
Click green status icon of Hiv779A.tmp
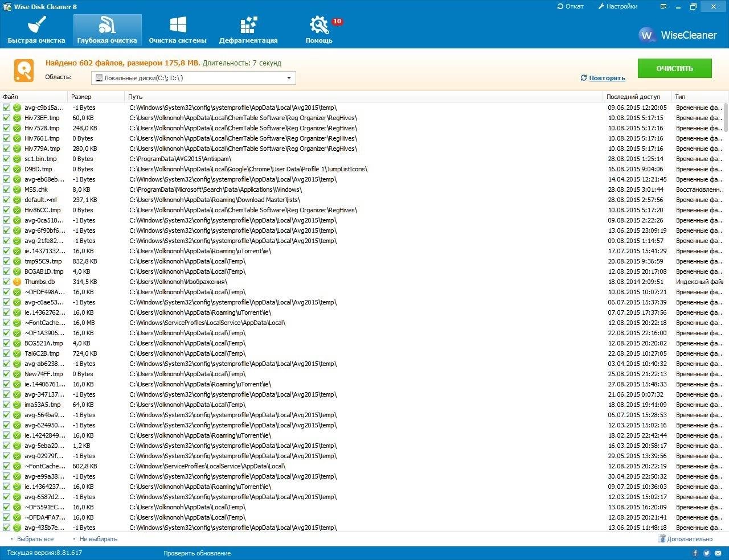17,149
